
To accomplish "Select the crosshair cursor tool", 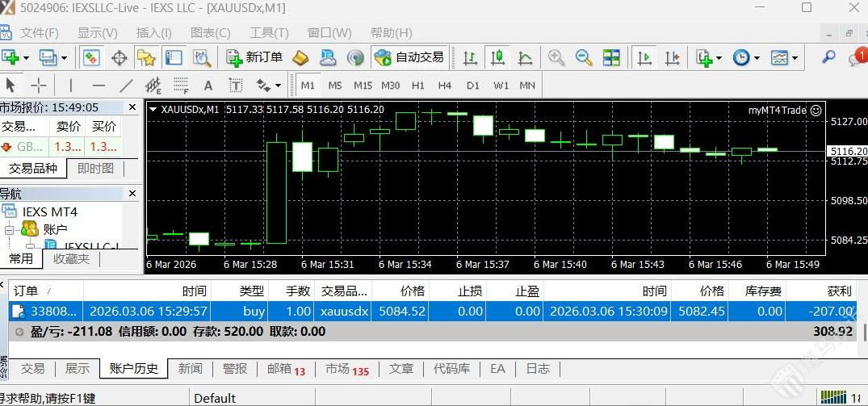I will pyautogui.click(x=38, y=86).
